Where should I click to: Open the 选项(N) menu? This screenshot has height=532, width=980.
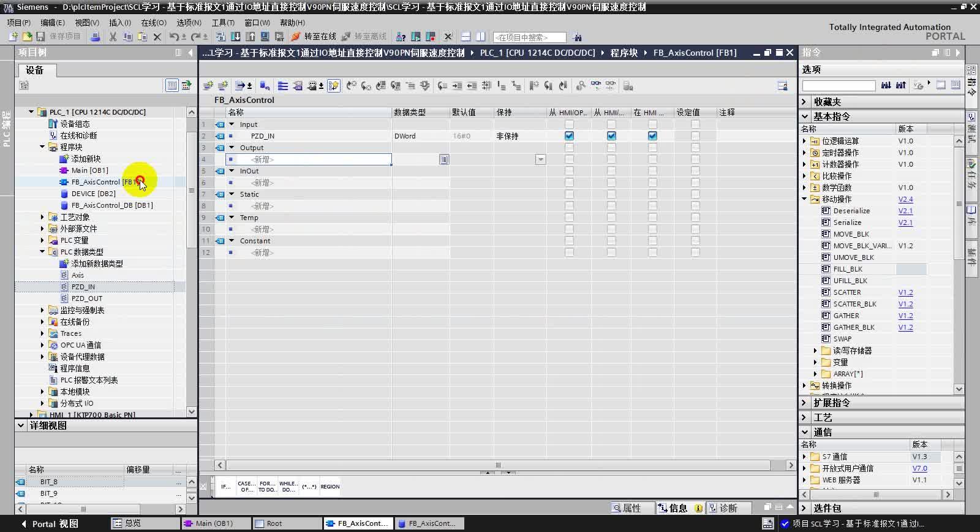click(x=189, y=23)
